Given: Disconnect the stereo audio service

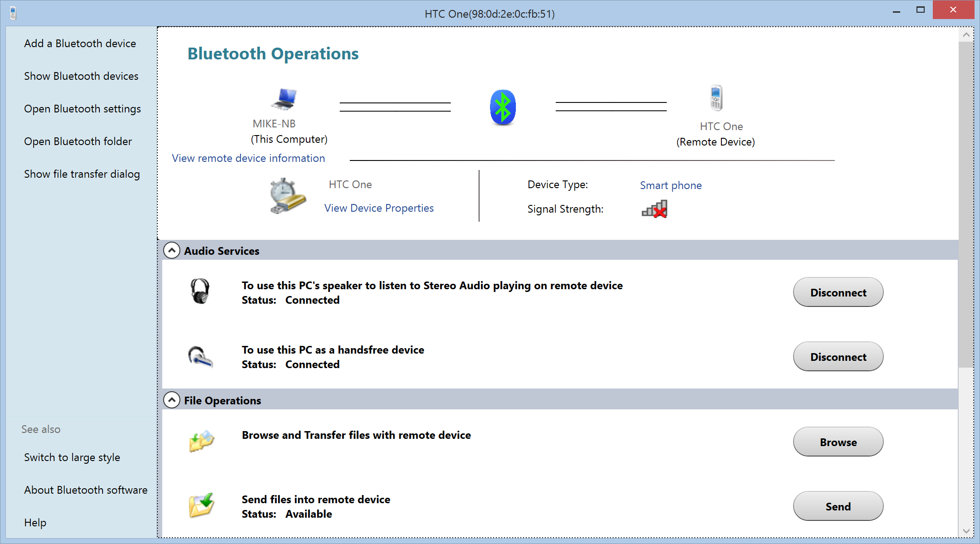Looking at the screenshot, I should tap(838, 292).
